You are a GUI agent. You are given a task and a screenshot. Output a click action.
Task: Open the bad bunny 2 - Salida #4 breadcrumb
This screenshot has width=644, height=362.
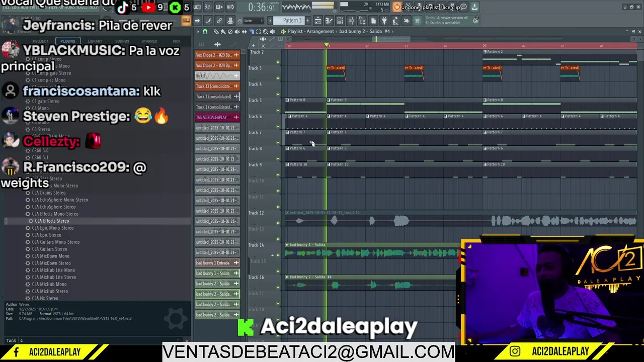[364, 31]
